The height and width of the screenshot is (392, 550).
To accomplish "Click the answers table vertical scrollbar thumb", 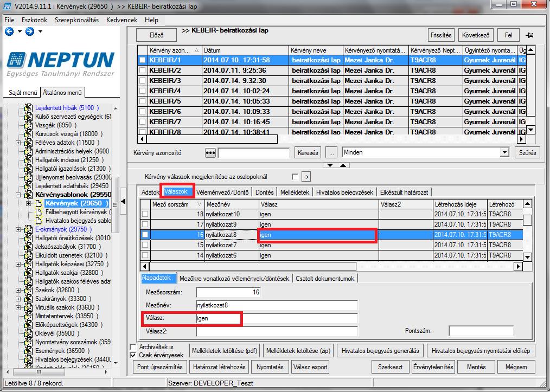I will [x=527, y=220].
